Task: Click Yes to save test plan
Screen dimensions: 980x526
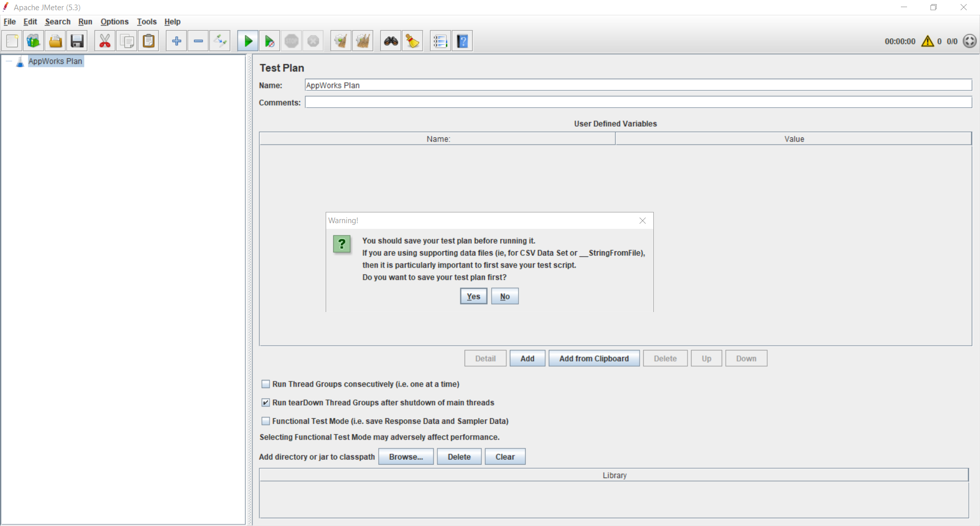Action: pyautogui.click(x=473, y=296)
